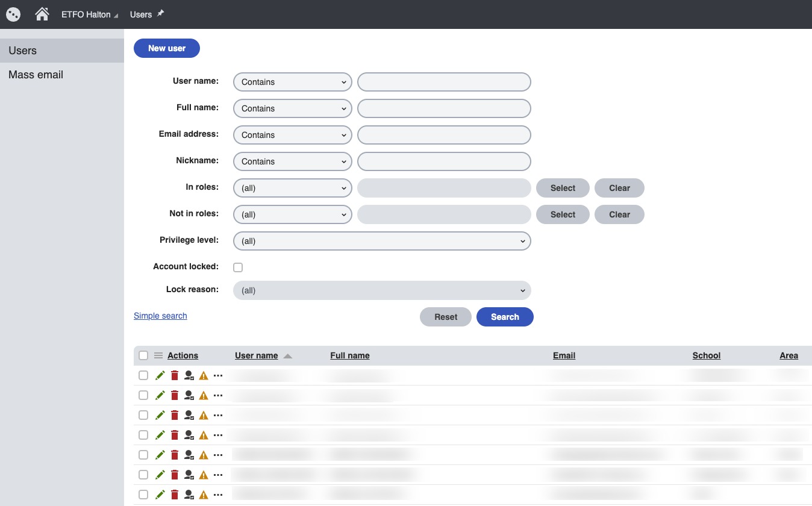812x506 pixels.
Task: Edit the first user with the pencil icon
Action: pos(160,375)
